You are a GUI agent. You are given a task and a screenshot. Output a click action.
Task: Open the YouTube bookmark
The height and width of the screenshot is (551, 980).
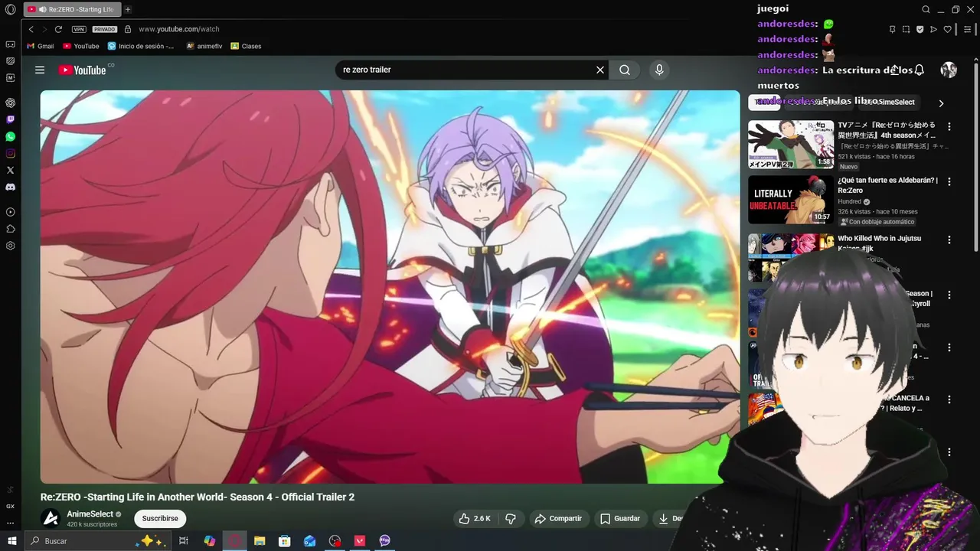81,46
